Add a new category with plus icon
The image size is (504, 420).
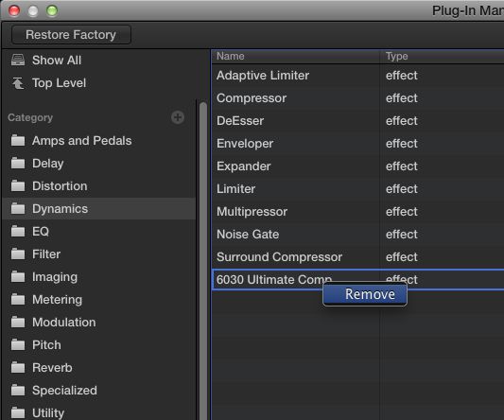[x=178, y=117]
